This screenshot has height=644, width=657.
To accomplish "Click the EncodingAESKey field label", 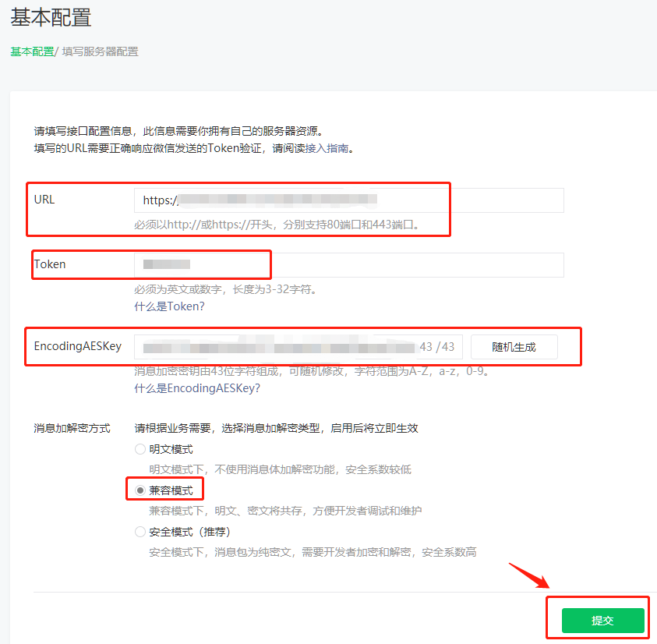I will [77, 346].
